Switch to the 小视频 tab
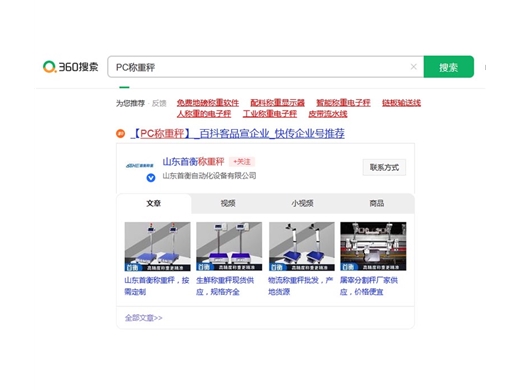This screenshot has width=520, height=390. (x=302, y=203)
